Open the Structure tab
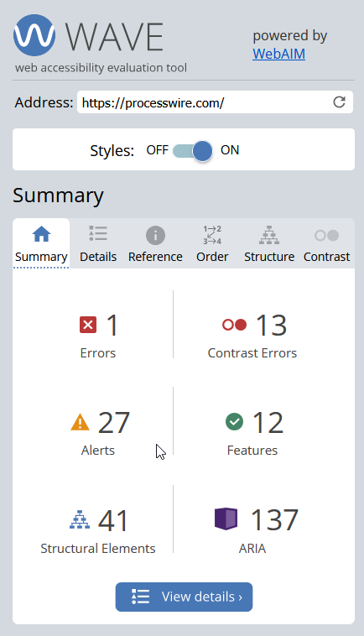Image resolution: width=364 pixels, height=636 pixels. (x=269, y=244)
